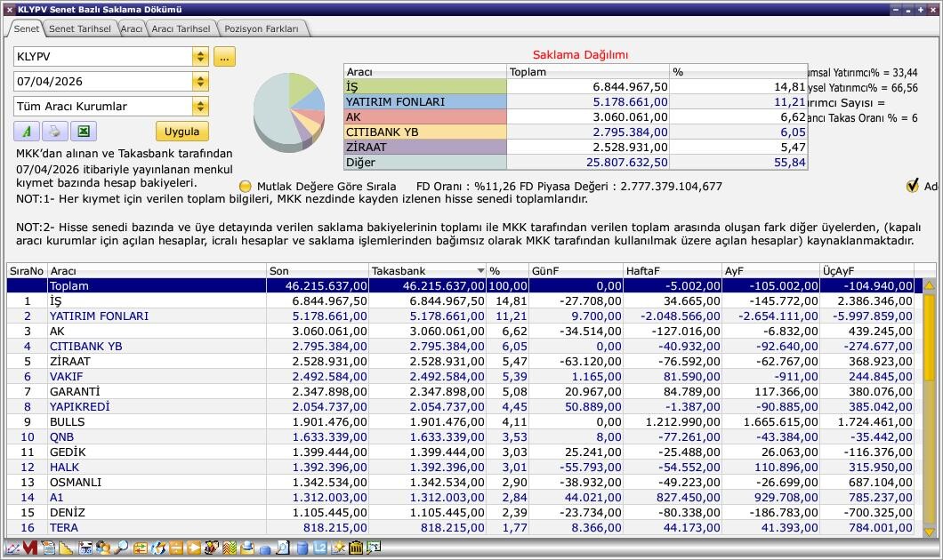Open the Pozisyon Farkları tab
This screenshot has height=560, width=943.
click(262, 28)
